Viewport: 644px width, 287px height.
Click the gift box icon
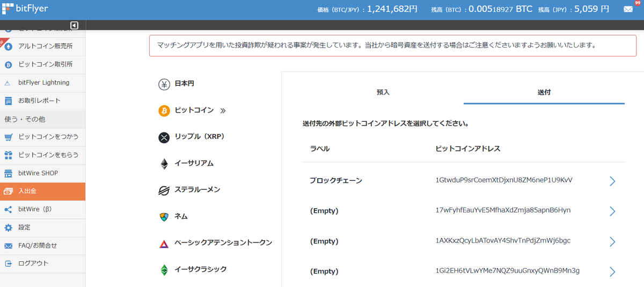click(8, 155)
